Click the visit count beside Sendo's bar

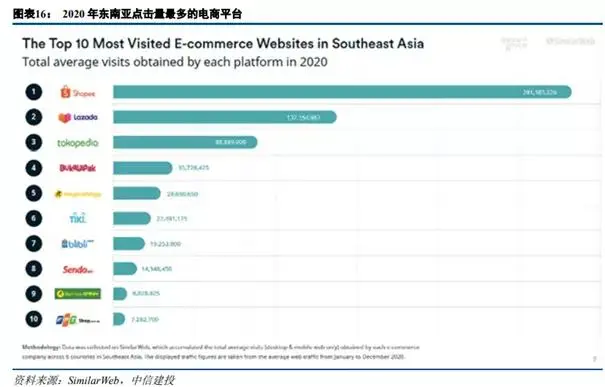(157, 269)
